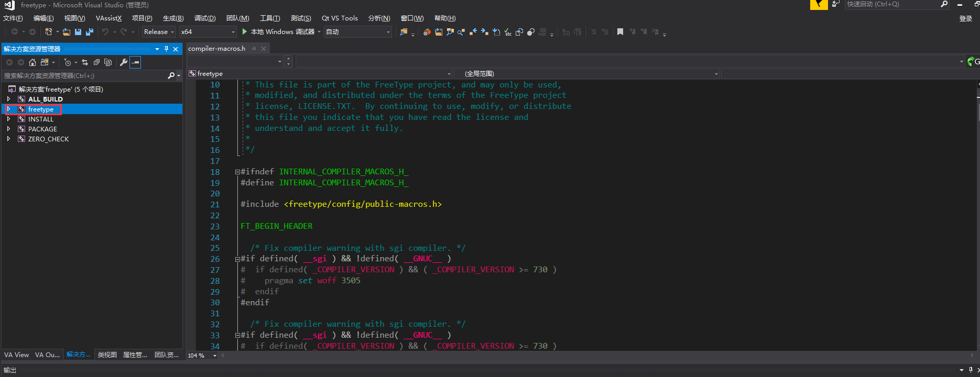Close the compiler-macros.h tab

click(264, 49)
